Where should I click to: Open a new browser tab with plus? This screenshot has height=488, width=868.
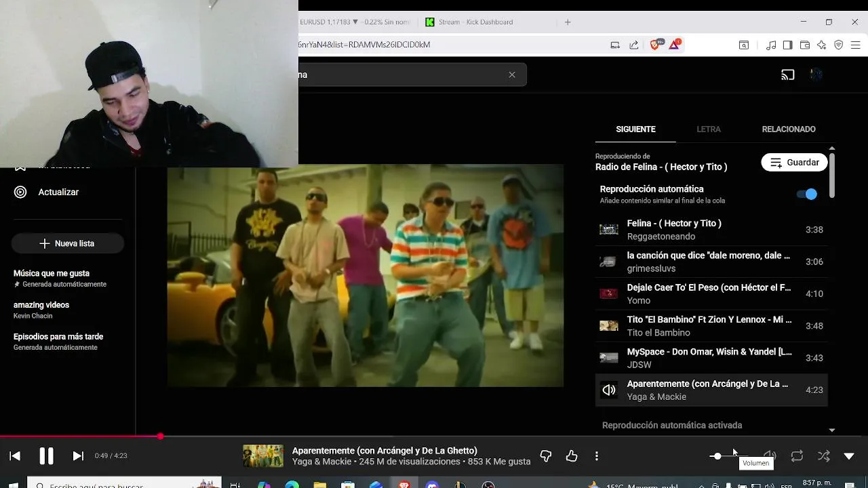[x=568, y=22]
